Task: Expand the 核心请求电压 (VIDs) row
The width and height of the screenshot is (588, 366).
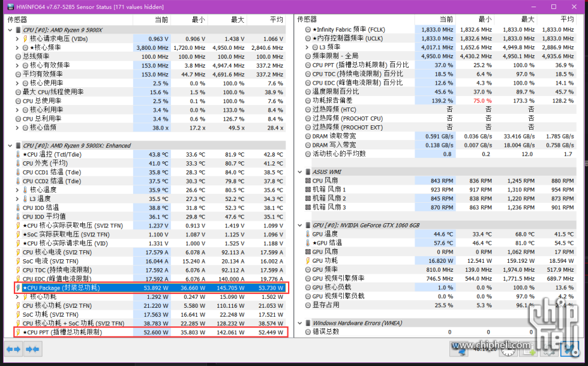Action: click(17, 38)
